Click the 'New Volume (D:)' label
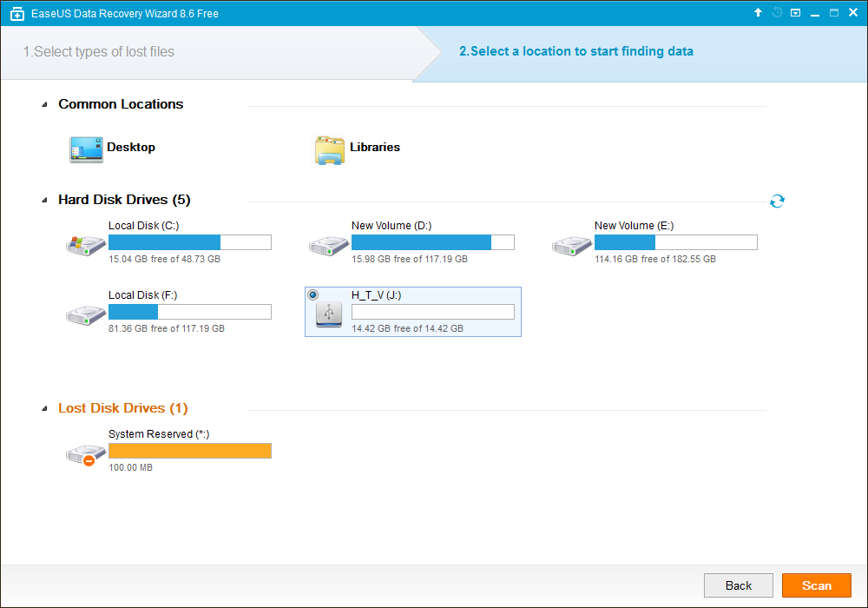This screenshot has height=608, width=868. coord(391,225)
